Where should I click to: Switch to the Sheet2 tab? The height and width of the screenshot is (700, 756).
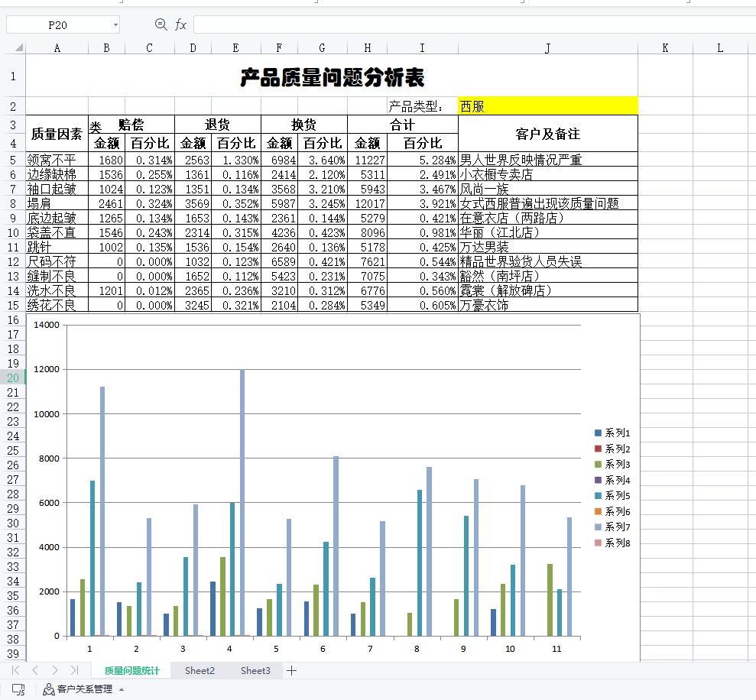coord(200,671)
